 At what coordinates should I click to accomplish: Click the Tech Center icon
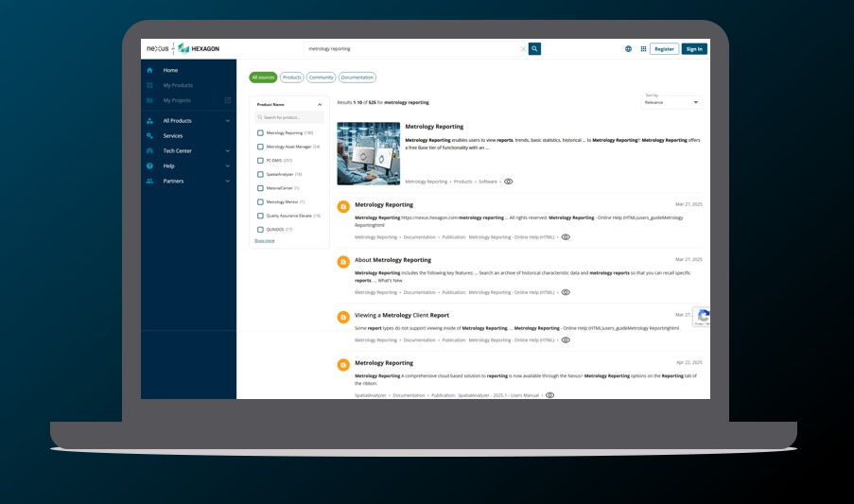click(149, 150)
